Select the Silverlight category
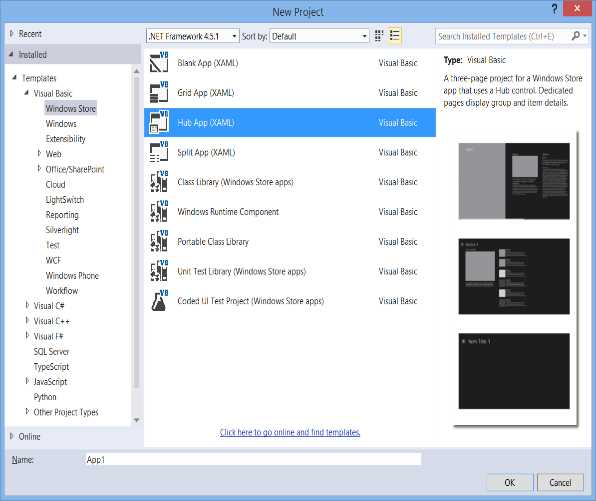The height and width of the screenshot is (501, 596). tap(62, 230)
